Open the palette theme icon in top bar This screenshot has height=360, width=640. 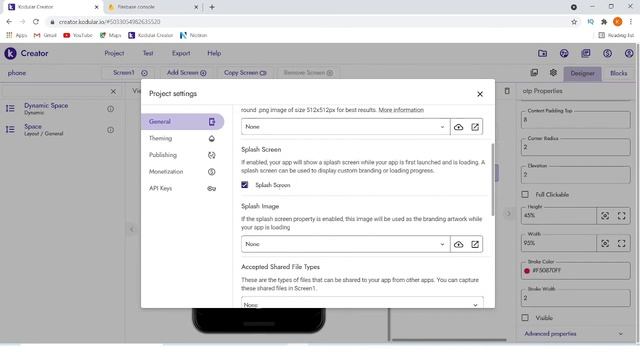tap(564, 53)
